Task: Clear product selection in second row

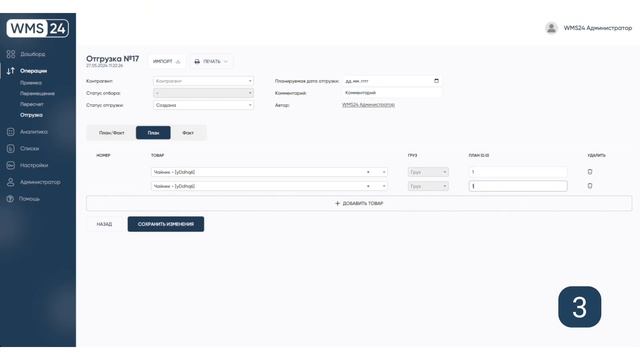Action: coord(368,186)
